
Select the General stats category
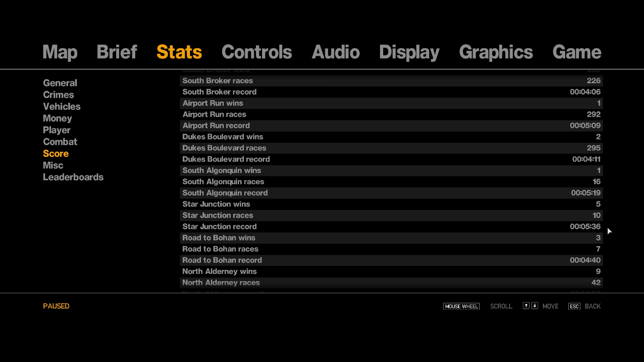(60, 83)
